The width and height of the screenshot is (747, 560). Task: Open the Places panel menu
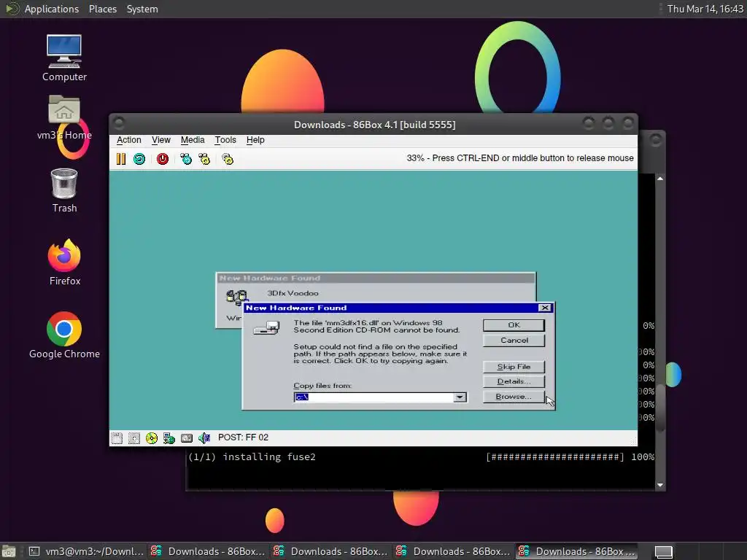[102, 9]
